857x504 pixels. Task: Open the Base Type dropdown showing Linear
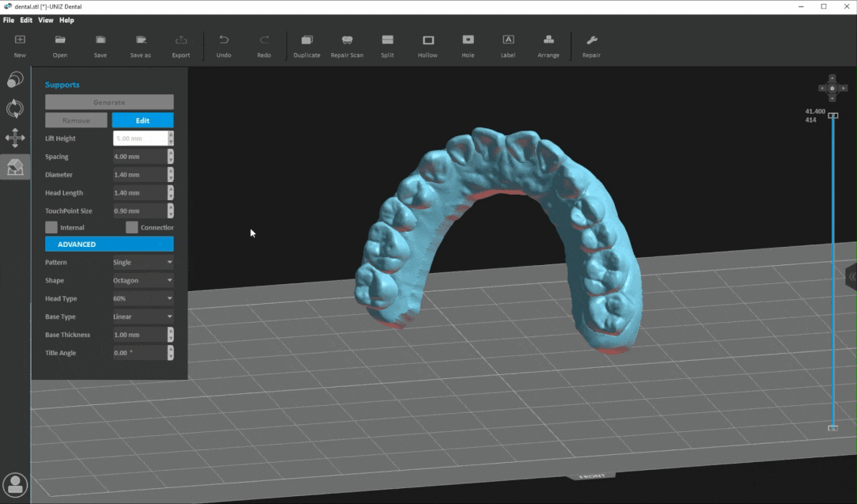pyautogui.click(x=142, y=316)
